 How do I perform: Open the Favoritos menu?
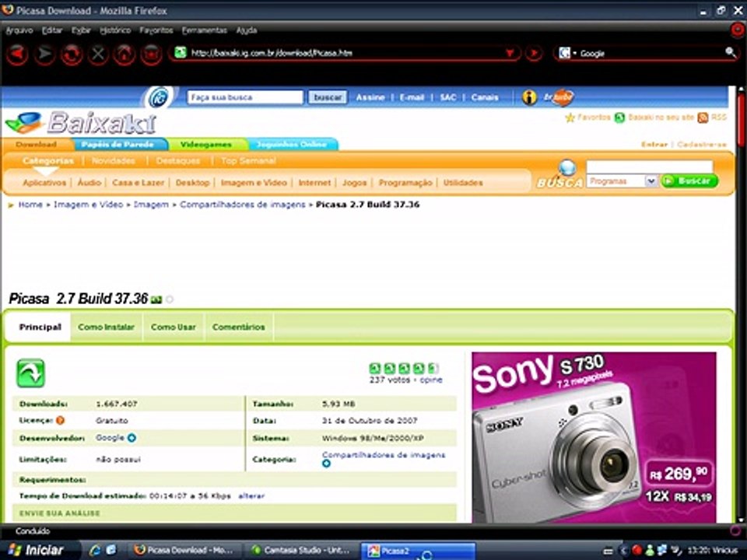(x=156, y=30)
